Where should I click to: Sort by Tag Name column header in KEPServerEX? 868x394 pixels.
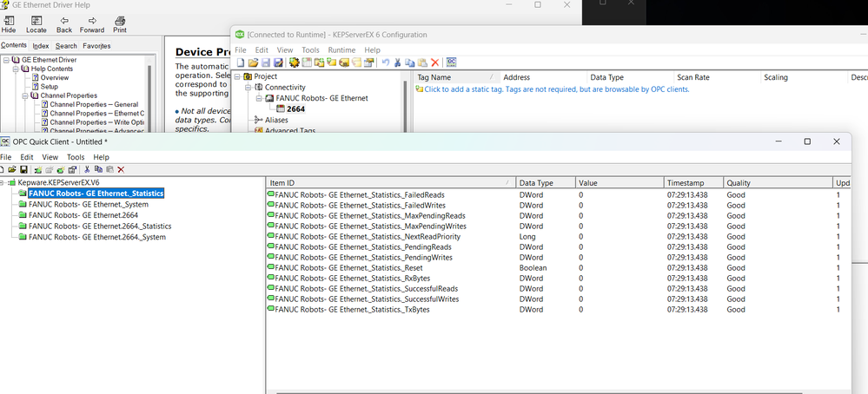[455, 77]
